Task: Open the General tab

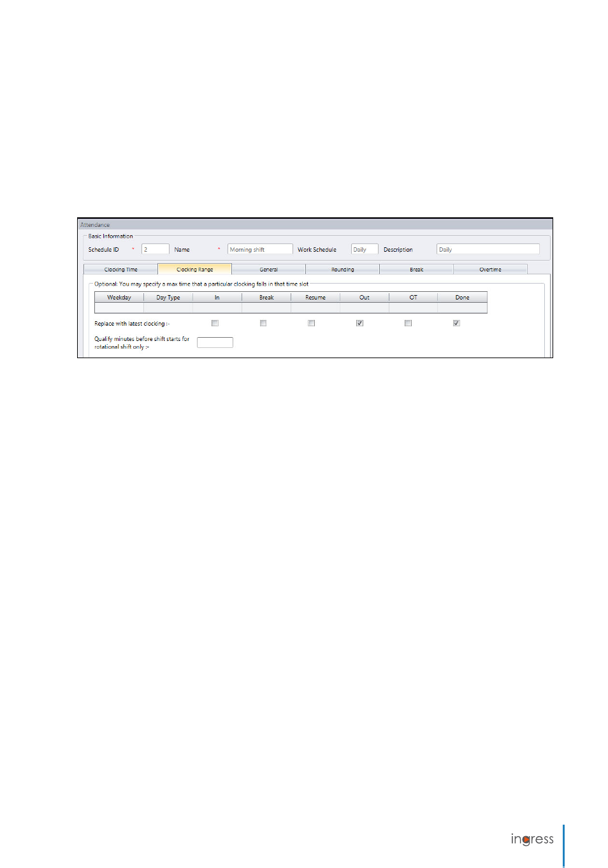Action: click(268, 270)
